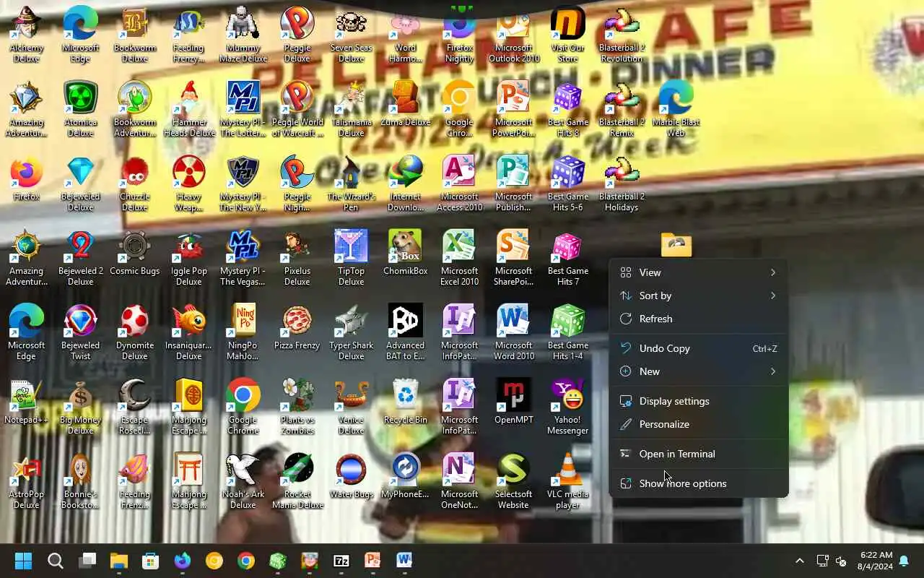Select the Bookworm Deluxe desktop icon
This screenshot has width=924, height=578.
134,35
